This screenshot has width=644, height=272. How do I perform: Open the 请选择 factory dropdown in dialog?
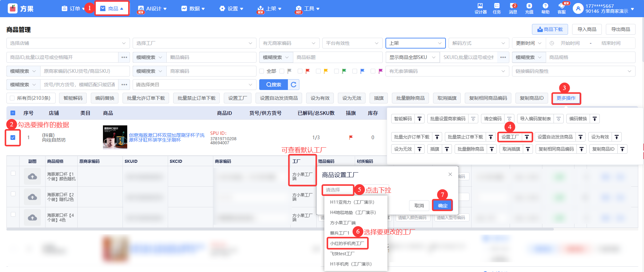click(338, 190)
